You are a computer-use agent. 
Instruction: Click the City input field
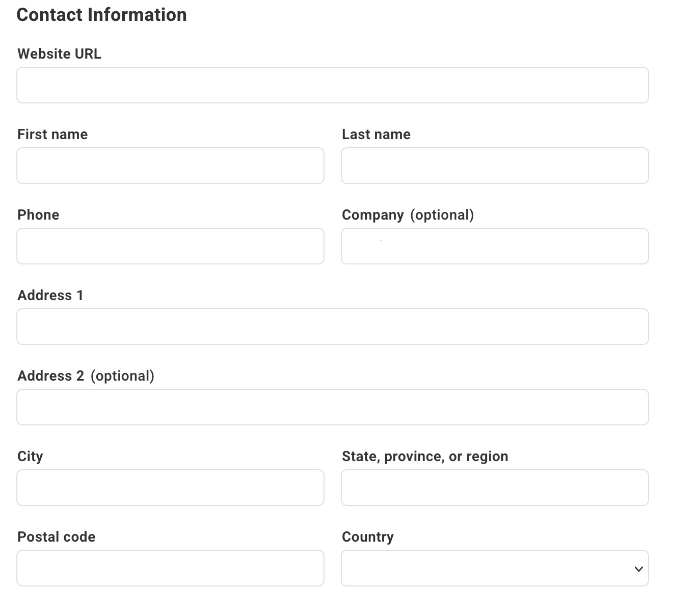170,488
